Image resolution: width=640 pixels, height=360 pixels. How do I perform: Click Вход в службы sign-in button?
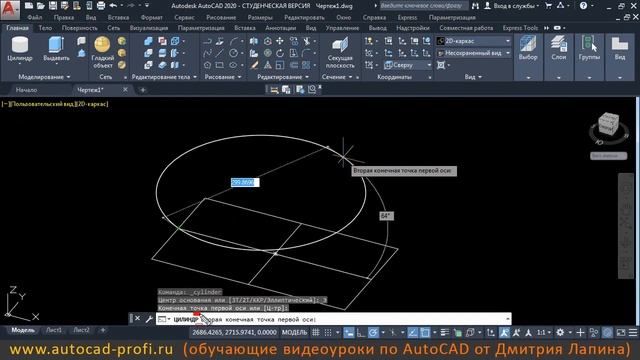coord(512,6)
